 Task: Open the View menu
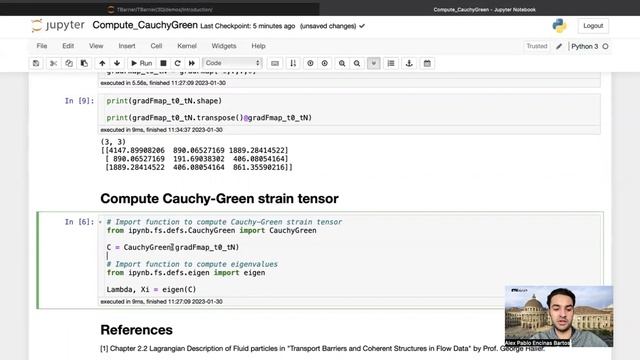[x=96, y=46]
